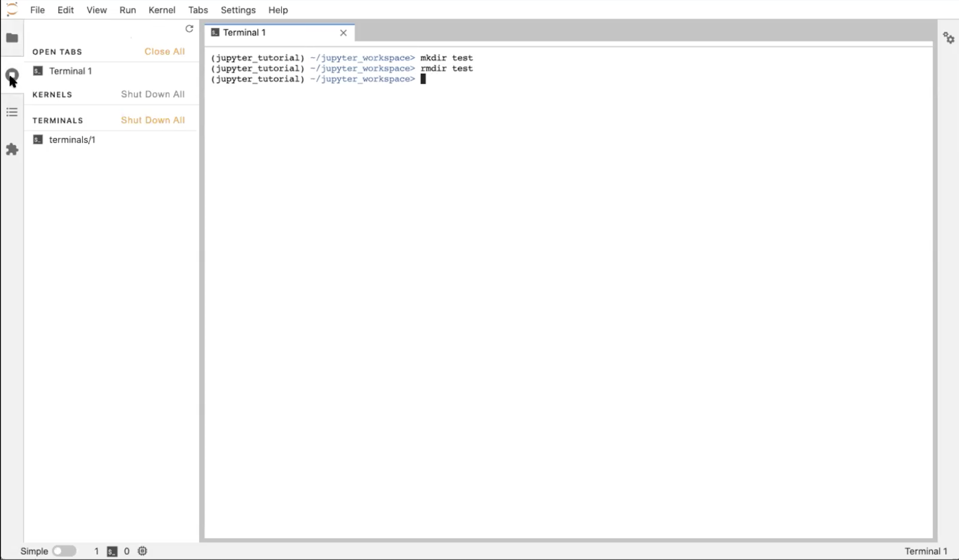
Task: Open the Settings menu
Action: click(x=238, y=10)
